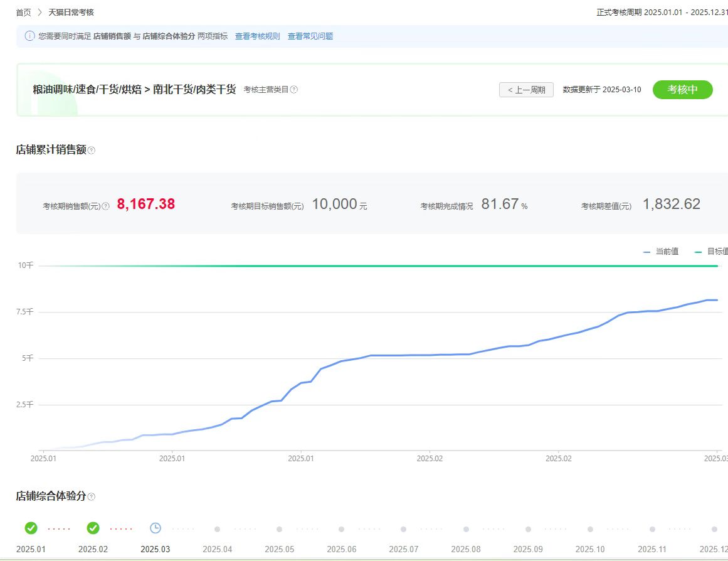Toggle 当前值 legend series

(660, 252)
